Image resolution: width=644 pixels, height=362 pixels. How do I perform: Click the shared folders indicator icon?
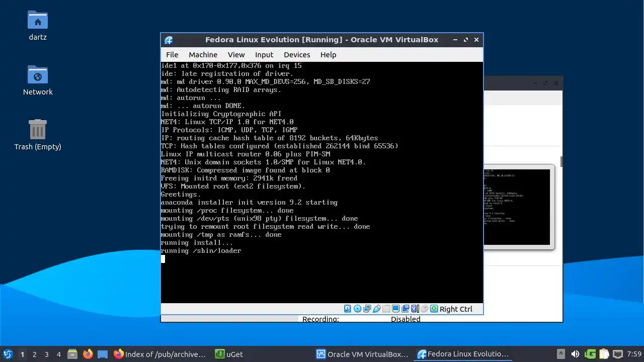click(x=386, y=309)
